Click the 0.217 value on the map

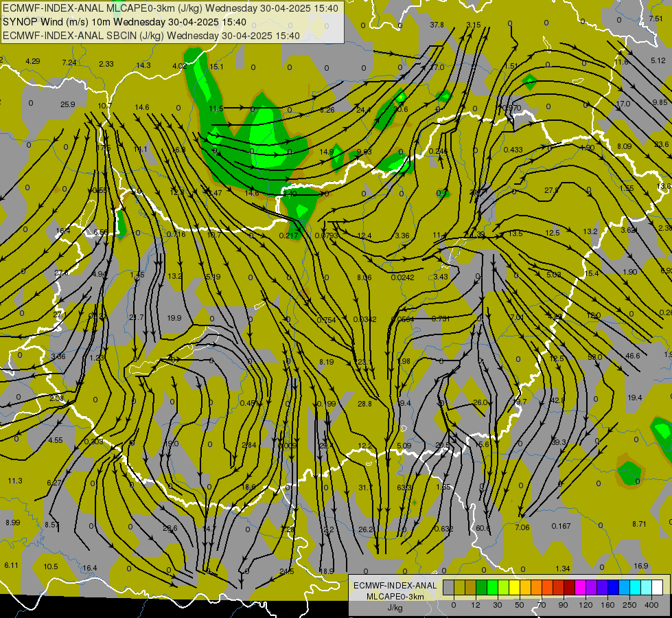pyautogui.click(x=288, y=236)
